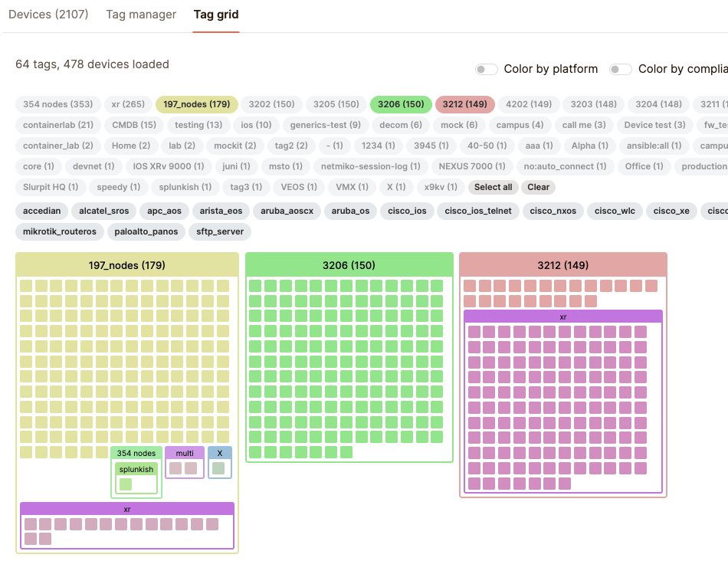Click the 3212 (149) group header
The image size is (728, 561).
pyautogui.click(x=562, y=265)
